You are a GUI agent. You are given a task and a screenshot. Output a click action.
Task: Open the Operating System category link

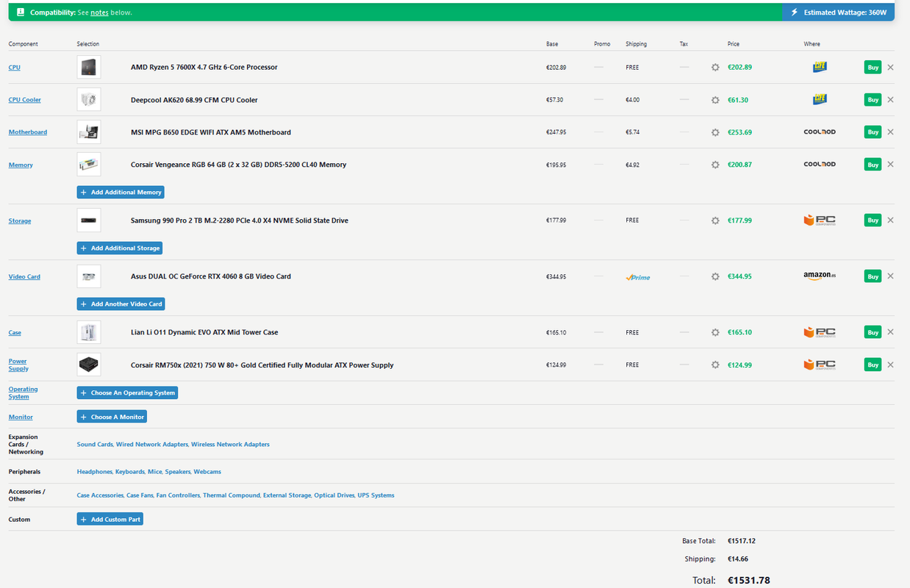(23, 392)
